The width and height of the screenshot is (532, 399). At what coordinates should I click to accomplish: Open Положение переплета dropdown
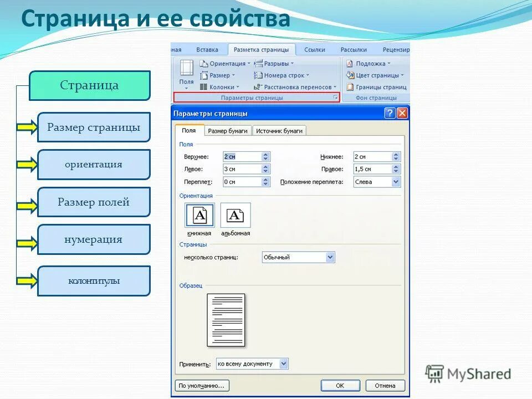377,182
